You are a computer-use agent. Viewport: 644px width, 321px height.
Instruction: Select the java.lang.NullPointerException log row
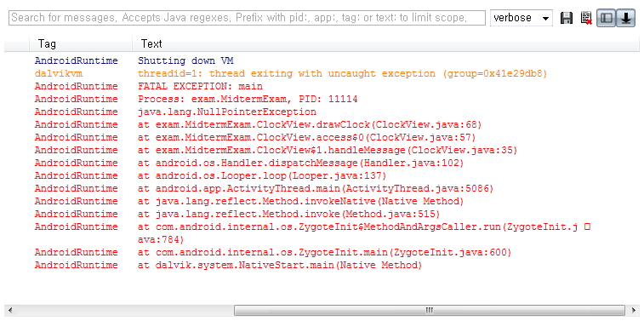pos(322,112)
